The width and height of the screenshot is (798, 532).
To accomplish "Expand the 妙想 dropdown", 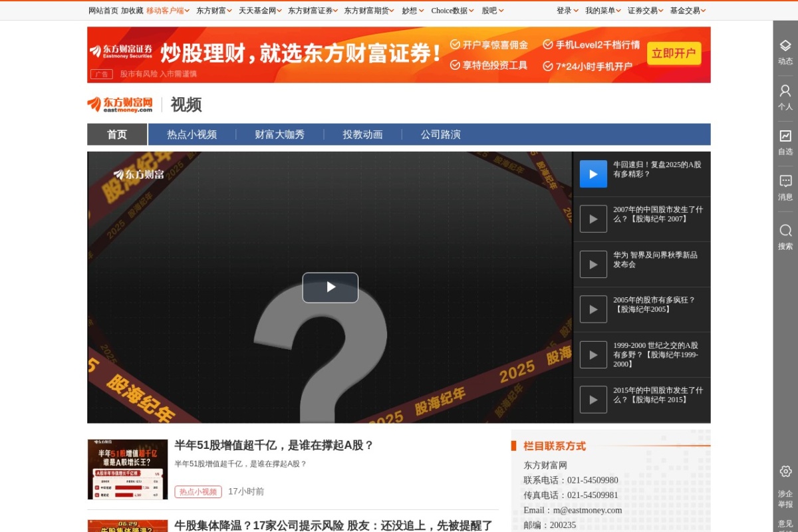I will pos(413,11).
